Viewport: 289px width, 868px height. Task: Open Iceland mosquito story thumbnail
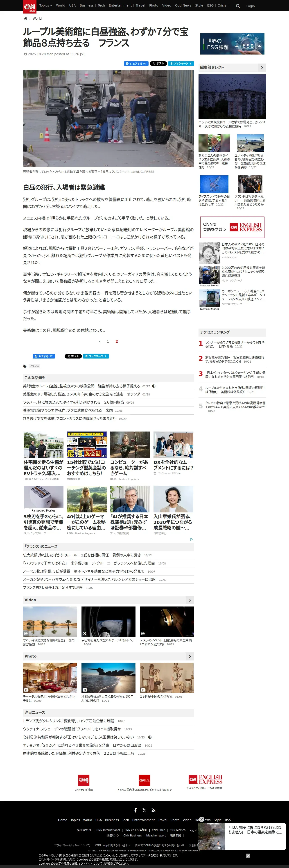pyautogui.click(x=214, y=184)
